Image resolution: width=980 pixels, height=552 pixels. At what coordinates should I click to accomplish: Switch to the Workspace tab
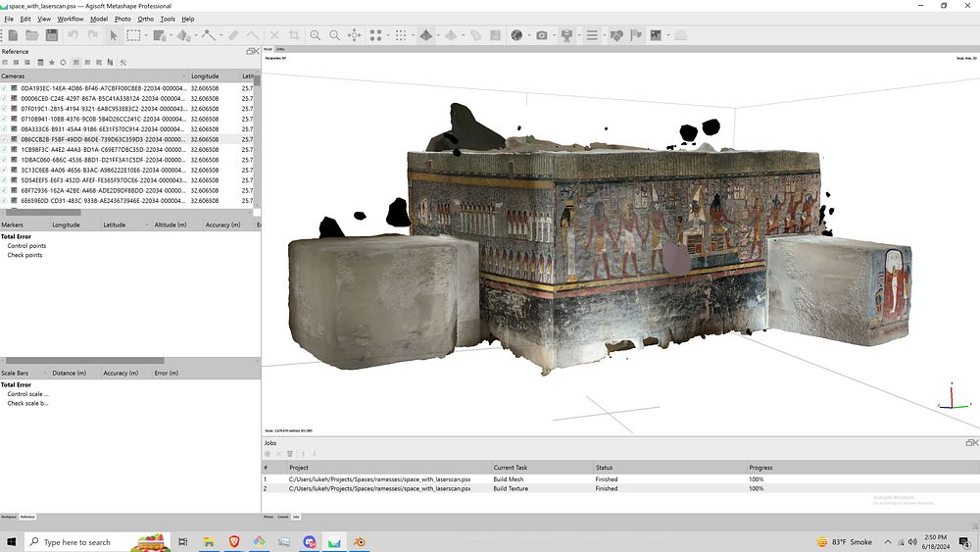tap(9, 516)
